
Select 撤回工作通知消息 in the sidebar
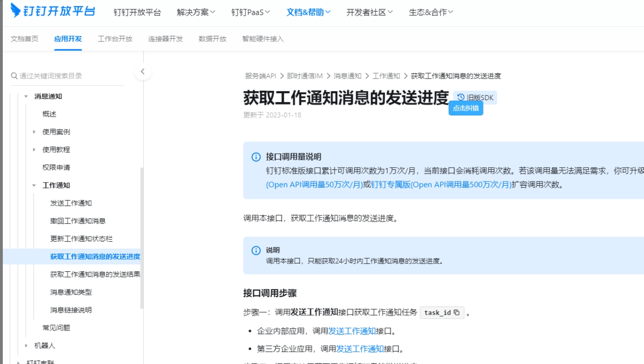(x=78, y=221)
